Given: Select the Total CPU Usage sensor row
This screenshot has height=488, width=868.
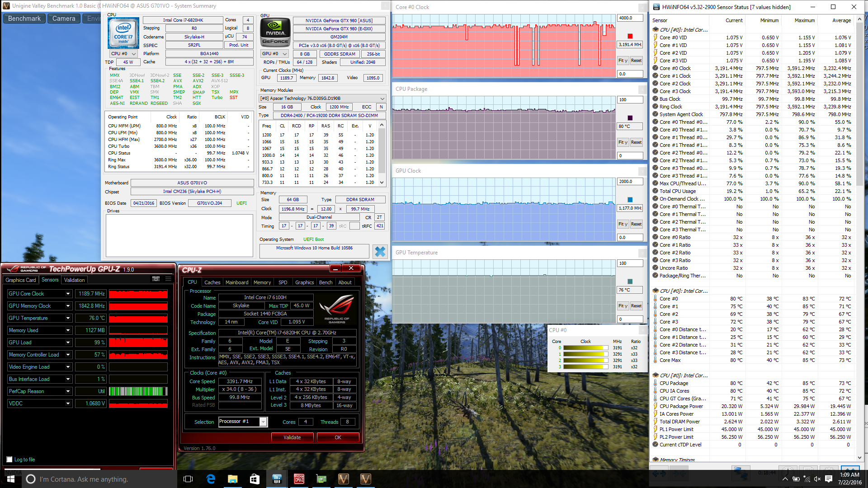Looking at the screenshot, I should (752, 191).
